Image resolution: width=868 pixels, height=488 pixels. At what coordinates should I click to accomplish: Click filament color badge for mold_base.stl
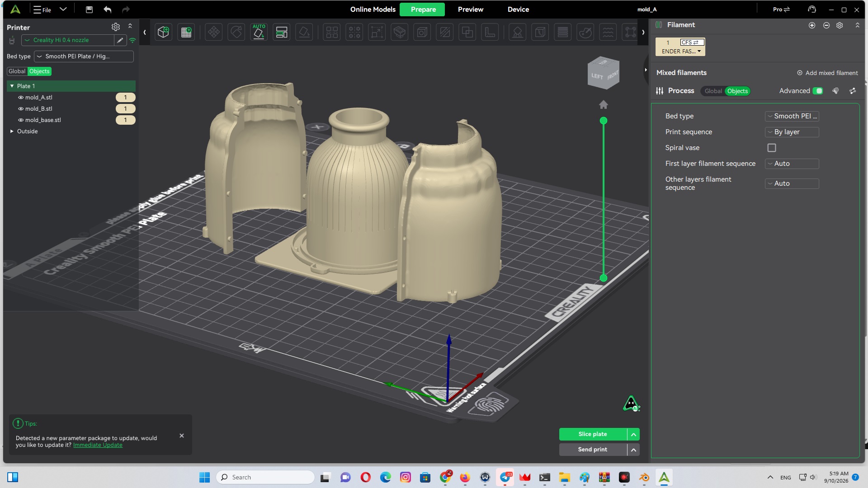(x=125, y=120)
